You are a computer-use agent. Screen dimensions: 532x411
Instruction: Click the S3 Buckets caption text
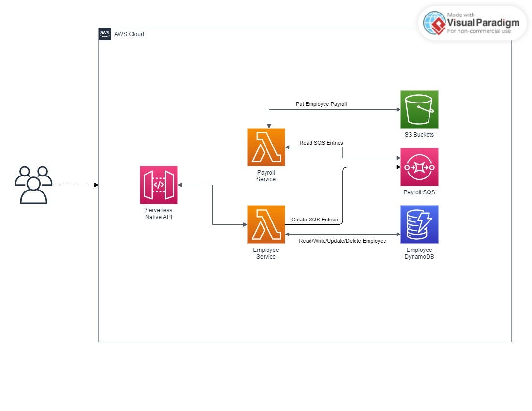click(419, 134)
